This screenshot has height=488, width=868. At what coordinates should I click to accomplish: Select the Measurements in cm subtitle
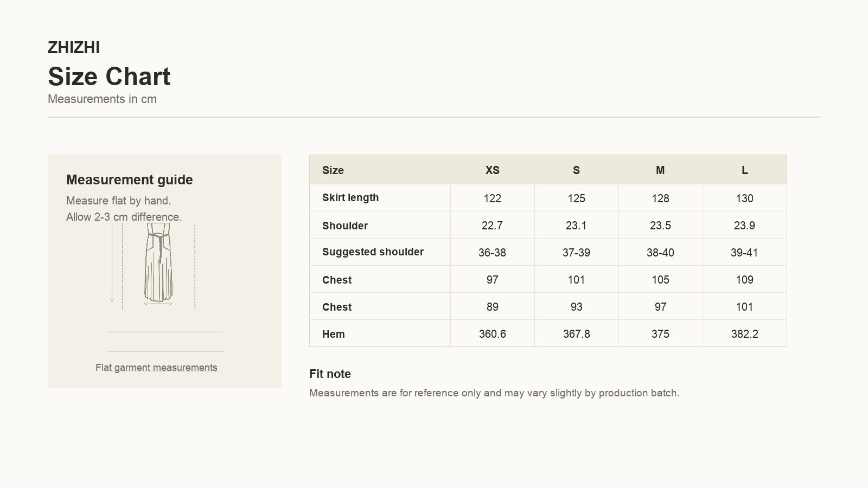pyautogui.click(x=102, y=99)
